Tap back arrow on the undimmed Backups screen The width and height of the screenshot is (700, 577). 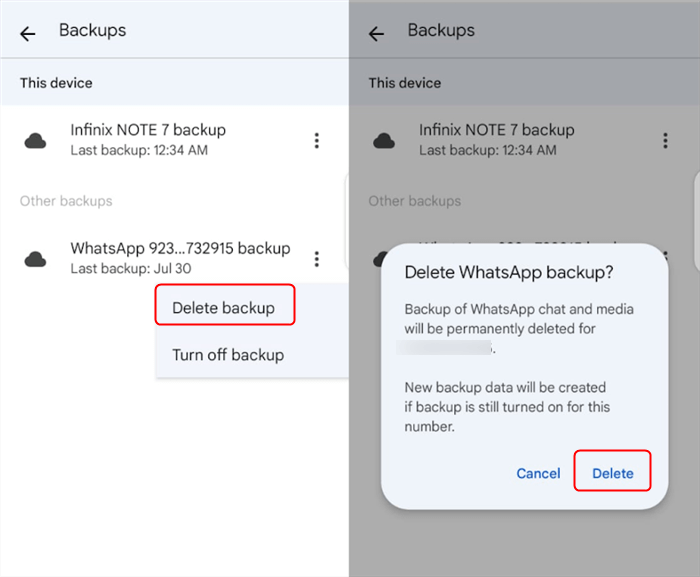[x=27, y=34]
